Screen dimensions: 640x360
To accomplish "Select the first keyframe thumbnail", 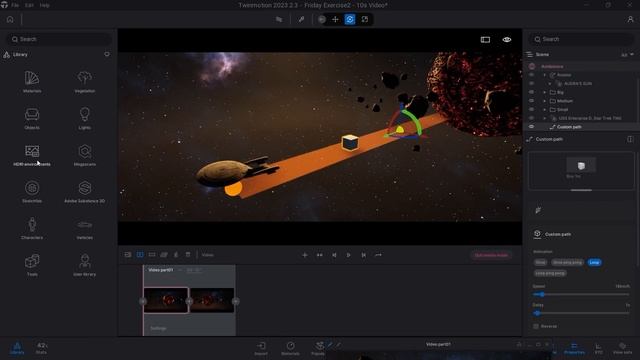I will 166,300.
